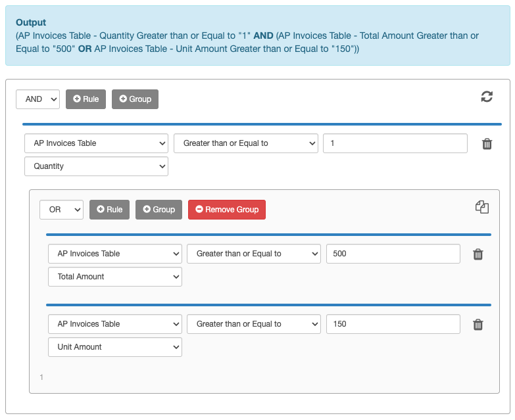Expand operator dropdown for the Quantity rule
515x420 pixels.
coord(245,143)
